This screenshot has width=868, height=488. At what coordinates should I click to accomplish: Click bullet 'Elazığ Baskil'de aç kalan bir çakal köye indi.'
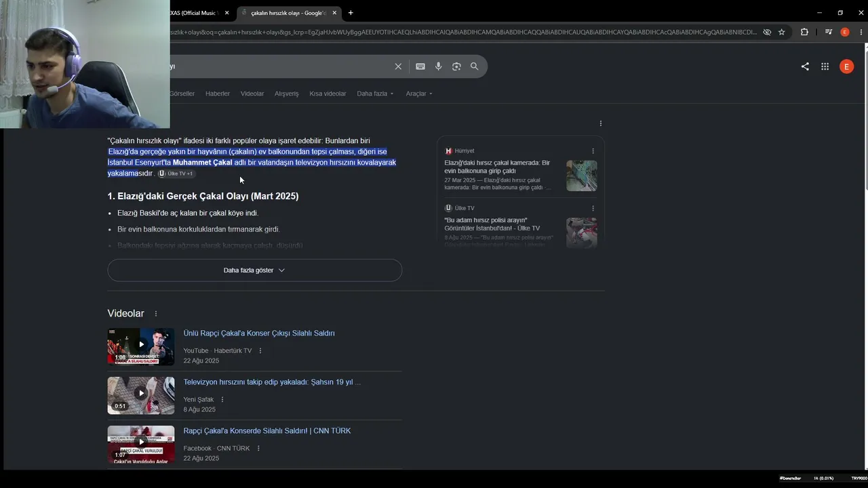click(188, 213)
